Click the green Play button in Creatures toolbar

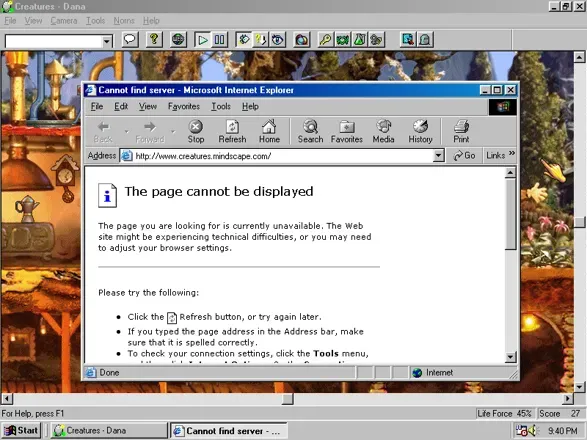(203, 40)
